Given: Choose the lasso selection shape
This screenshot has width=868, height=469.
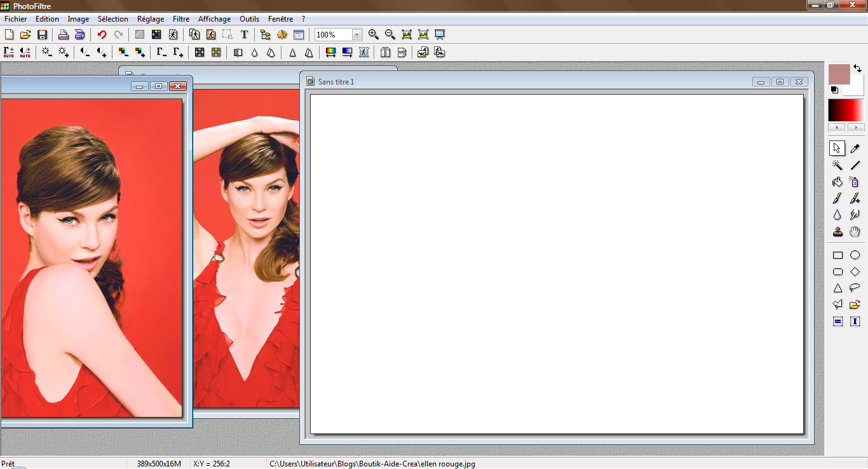Looking at the screenshot, I should tap(855, 289).
